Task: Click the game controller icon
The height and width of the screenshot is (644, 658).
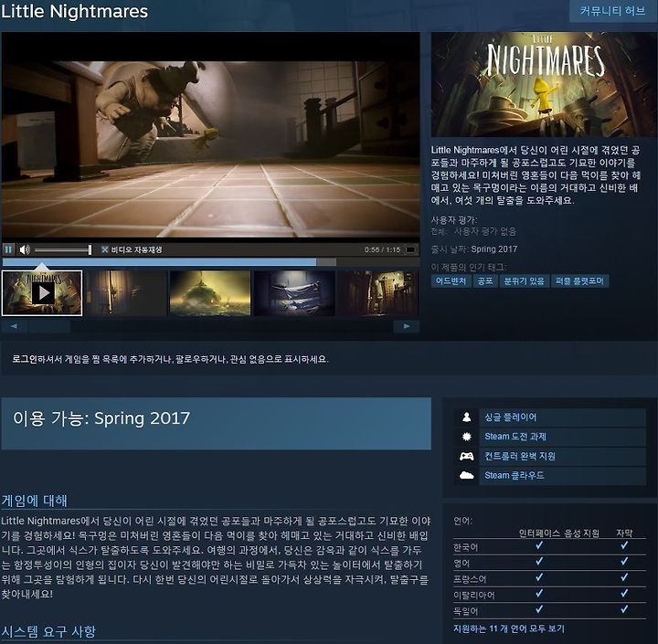Action: (x=466, y=456)
